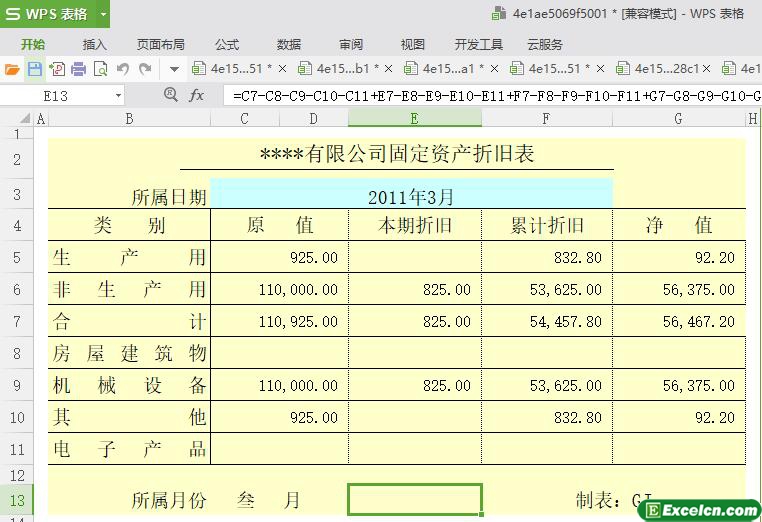The width and height of the screenshot is (762, 522).
Task: Click the title cell 有限公司固定资产折旧表
Action: [397, 154]
